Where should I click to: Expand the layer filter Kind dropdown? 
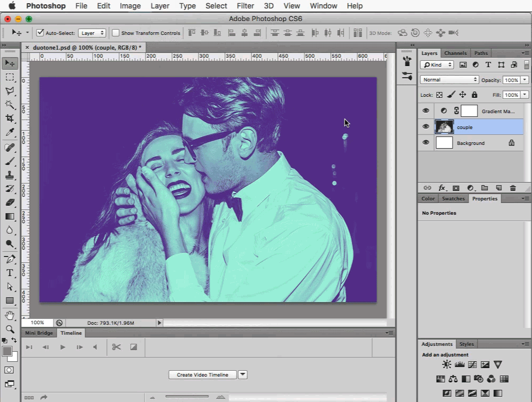pyautogui.click(x=437, y=65)
